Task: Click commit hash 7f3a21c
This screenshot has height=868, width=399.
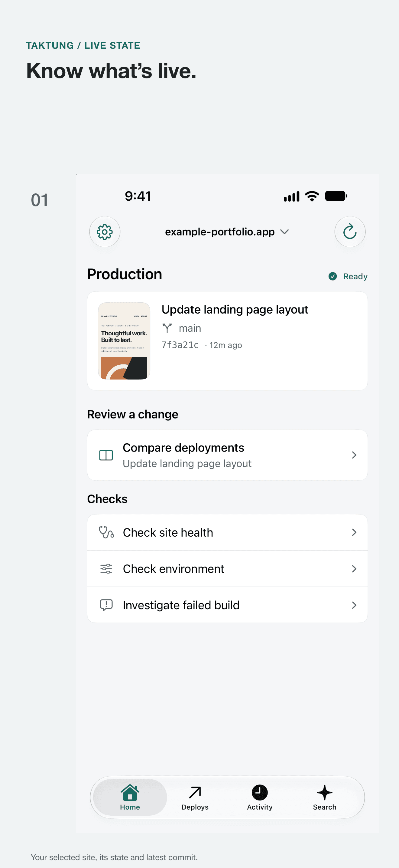Action: 180,345
